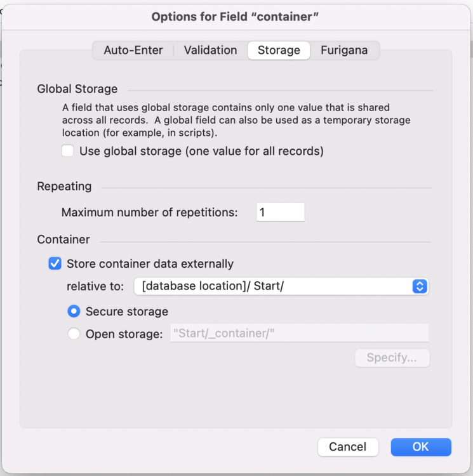This screenshot has width=473, height=476.
Task: Choose the Open storage radio option
Action: tap(74, 334)
